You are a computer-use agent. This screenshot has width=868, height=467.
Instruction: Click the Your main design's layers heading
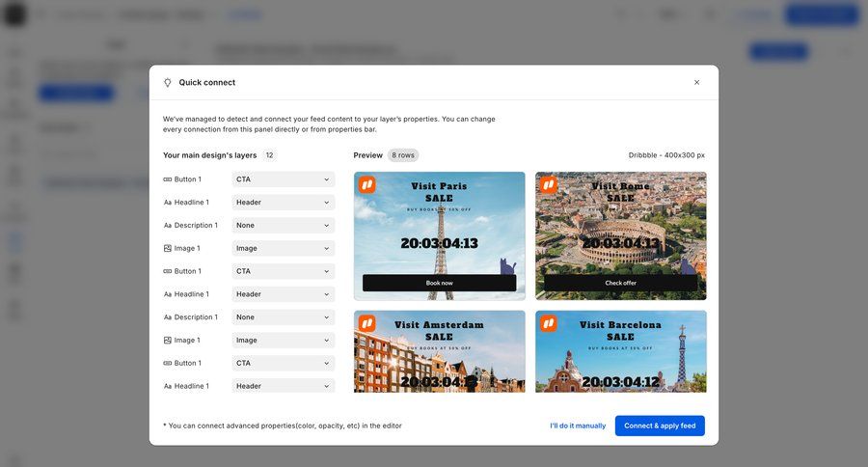click(x=210, y=155)
